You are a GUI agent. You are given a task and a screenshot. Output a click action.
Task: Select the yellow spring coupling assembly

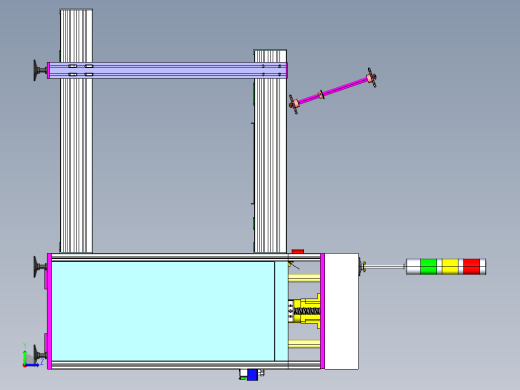point(304,311)
